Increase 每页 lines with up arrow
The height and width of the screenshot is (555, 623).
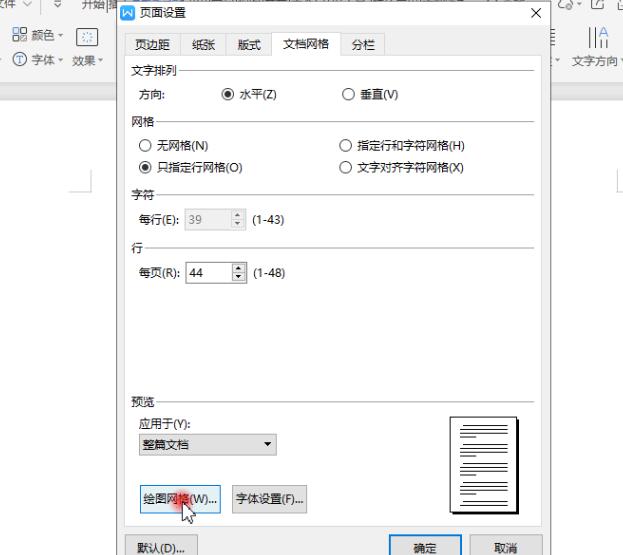tap(238, 269)
